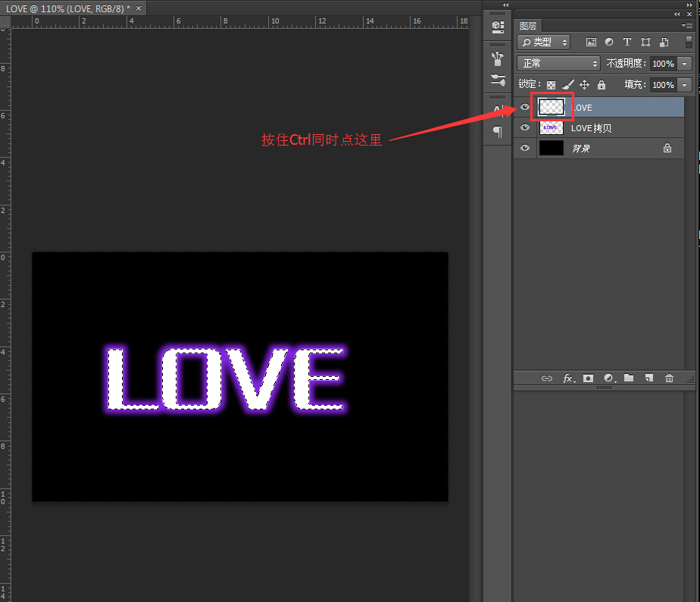Lock transparent pixels of layer
The width and height of the screenshot is (700, 602).
(551, 86)
